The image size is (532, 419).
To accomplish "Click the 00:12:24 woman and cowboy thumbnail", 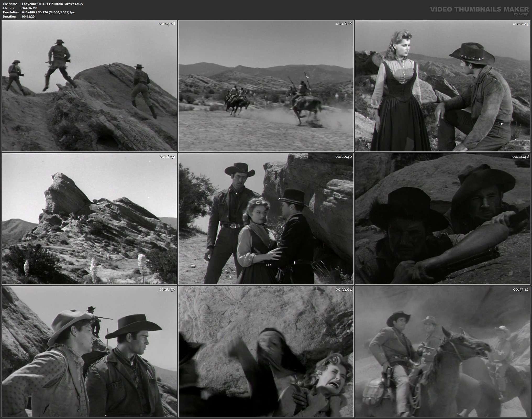I will coord(443,86).
